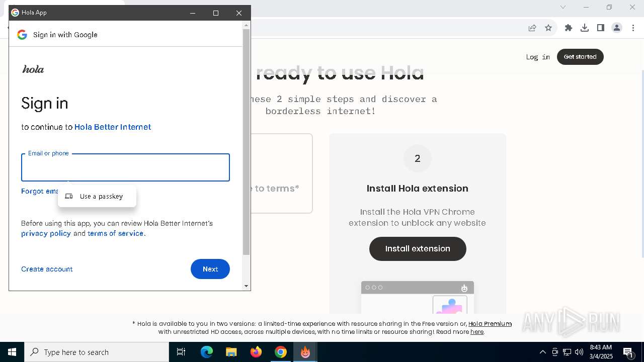Click the security tray icon beside network
Viewport: 644px width, 362px height.
[555, 352]
